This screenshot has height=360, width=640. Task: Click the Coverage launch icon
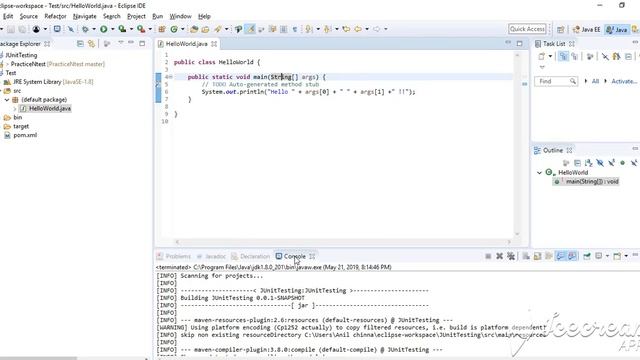[122, 29]
